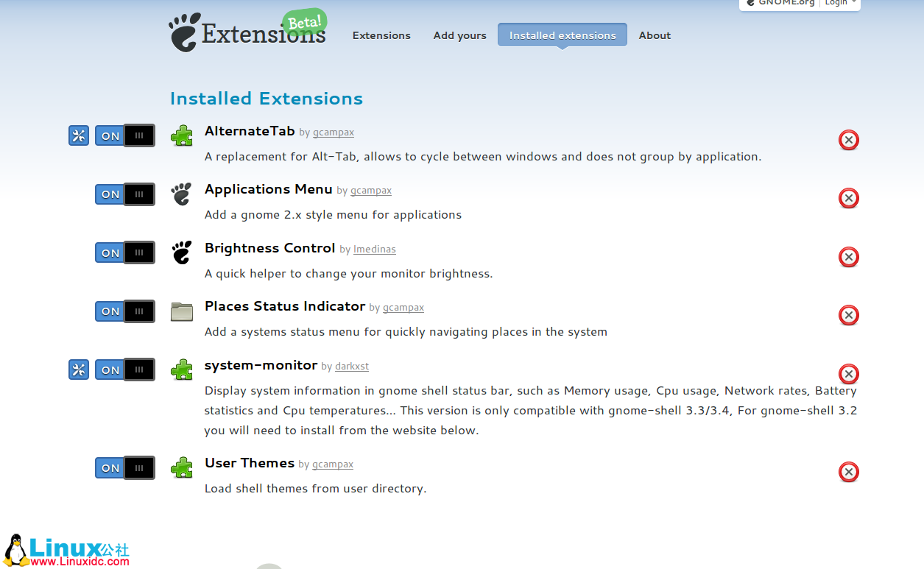Open the AlternateTab extension title
Image resolution: width=924 pixels, height=569 pixels.
pyautogui.click(x=250, y=131)
